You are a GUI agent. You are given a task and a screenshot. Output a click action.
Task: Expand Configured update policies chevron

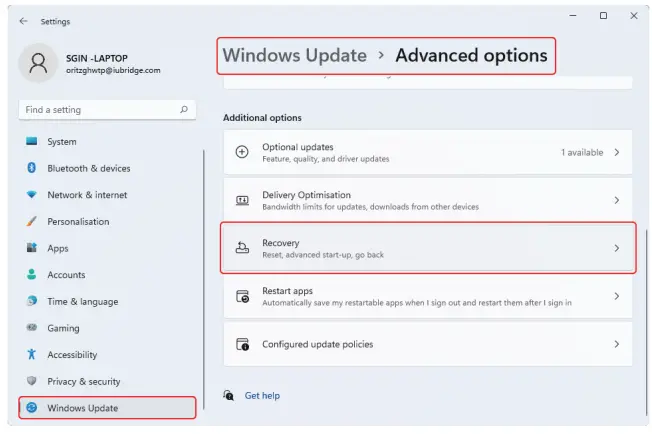click(617, 344)
